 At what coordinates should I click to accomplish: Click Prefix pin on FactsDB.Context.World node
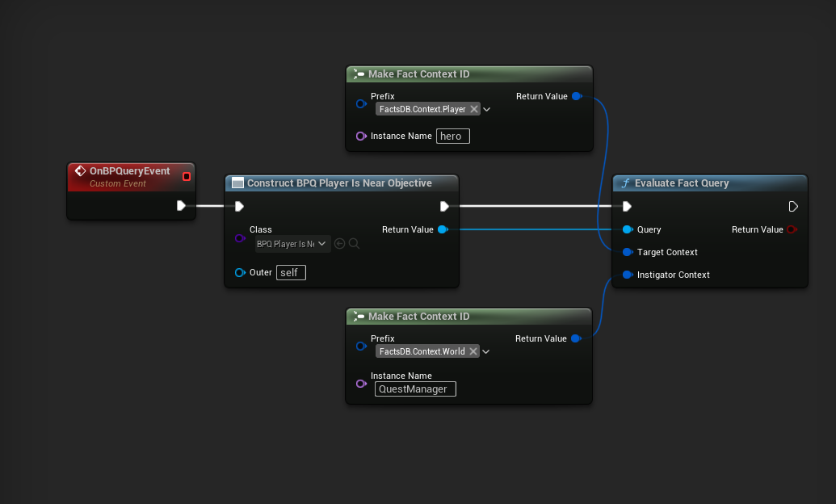(361, 346)
